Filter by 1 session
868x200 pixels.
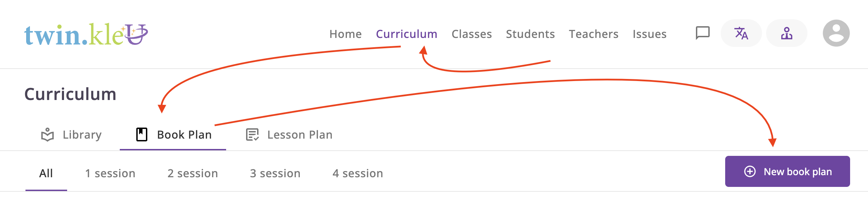(x=110, y=173)
